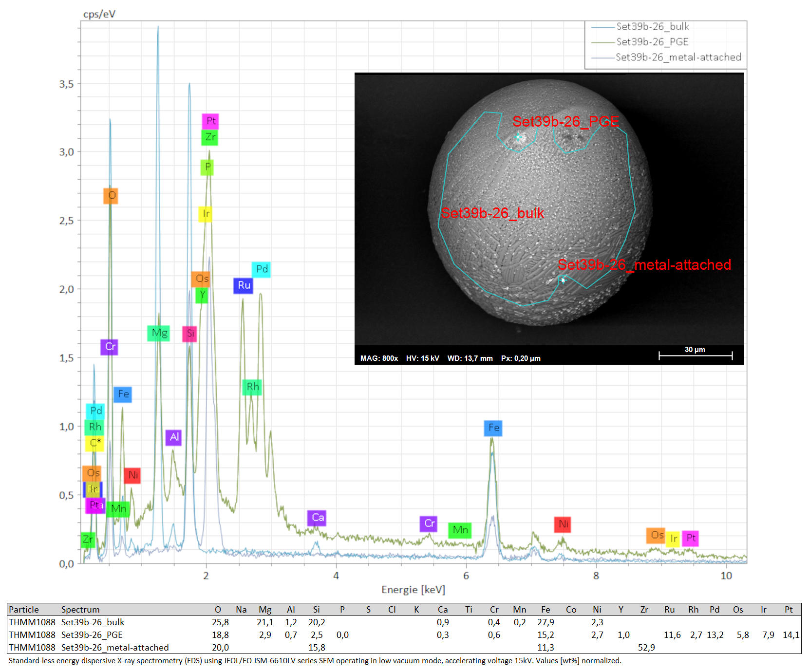This screenshot has height=672, width=809.
Task: Select the red Set39b-26_metal-attached annotation on the SEM image
Action: 644,264
